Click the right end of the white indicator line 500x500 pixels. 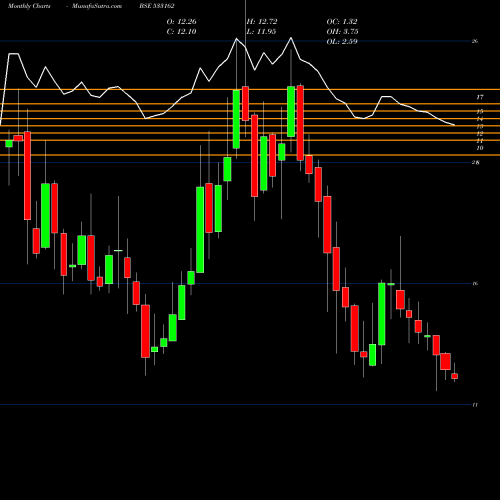click(x=454, y=125)
